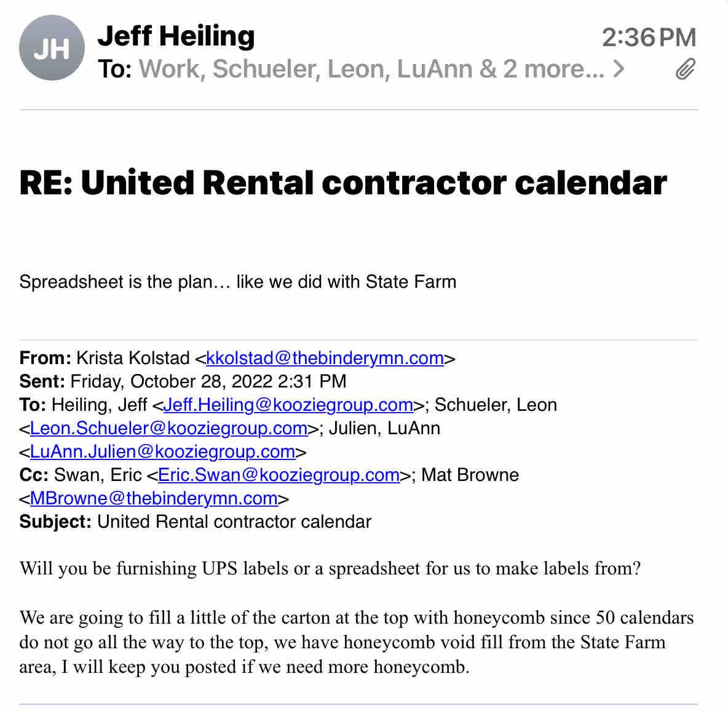Click the Jeff.Heiling@kooziegroup.com address link
Image resolution: width=728 pixels, height=711 pixels.
(288, 405)
